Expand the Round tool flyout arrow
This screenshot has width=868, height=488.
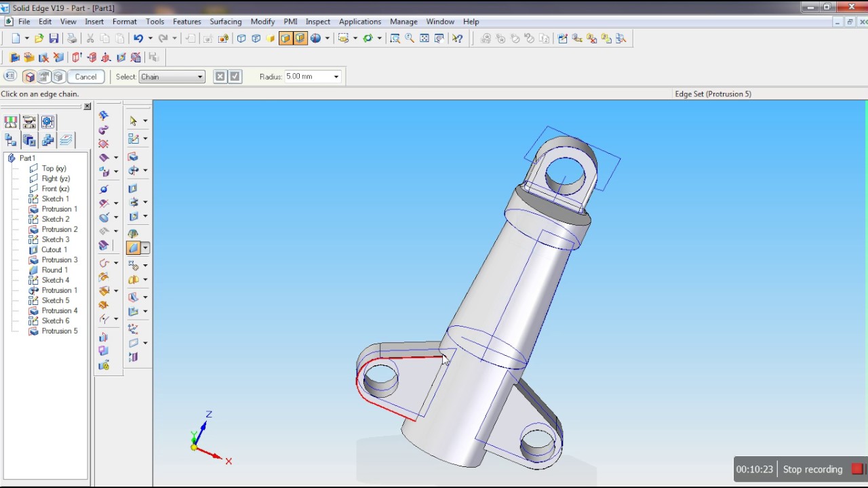click(145, 249)
